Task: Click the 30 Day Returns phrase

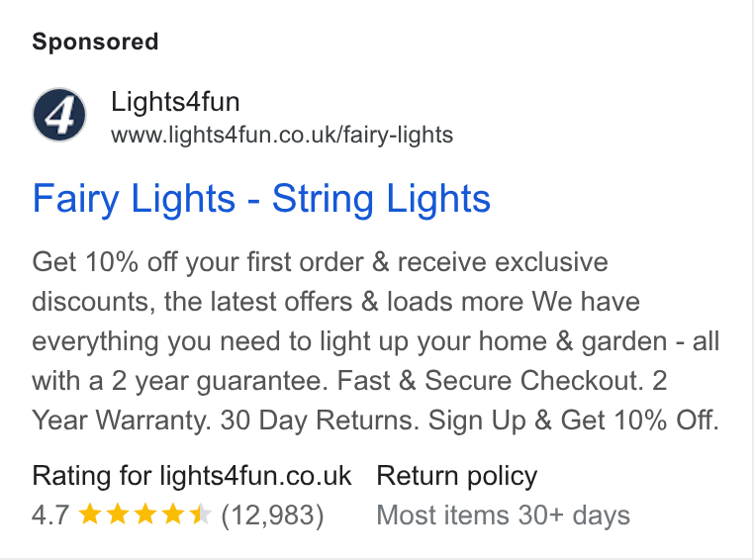Action: [320, 420]
